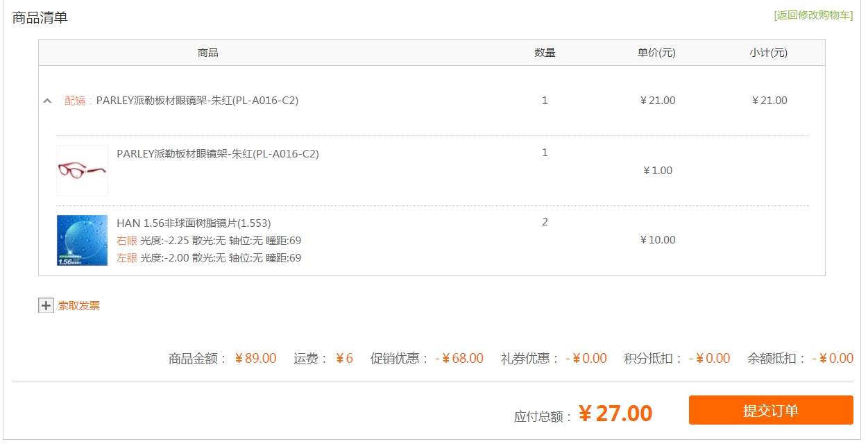Click the red PARLEY glasses frame thumbnail
This screenshot has height=444, width=868.
pos(82,171)
